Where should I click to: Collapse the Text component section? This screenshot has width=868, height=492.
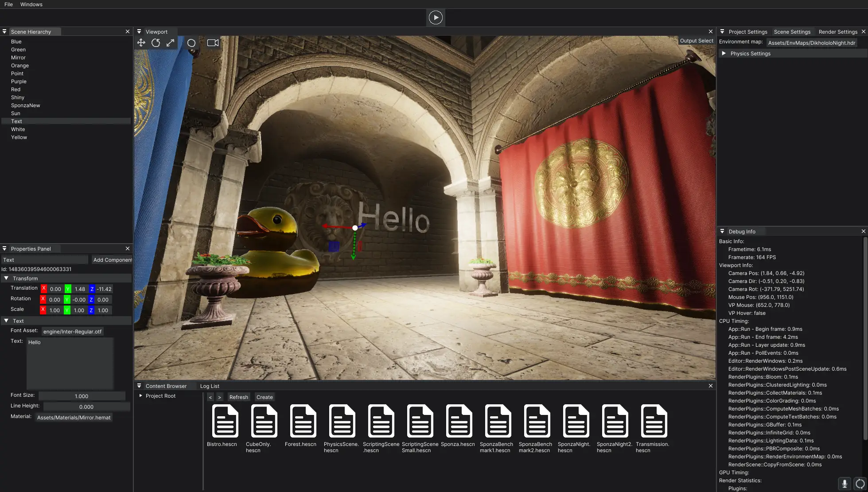[x=7, y=321]
